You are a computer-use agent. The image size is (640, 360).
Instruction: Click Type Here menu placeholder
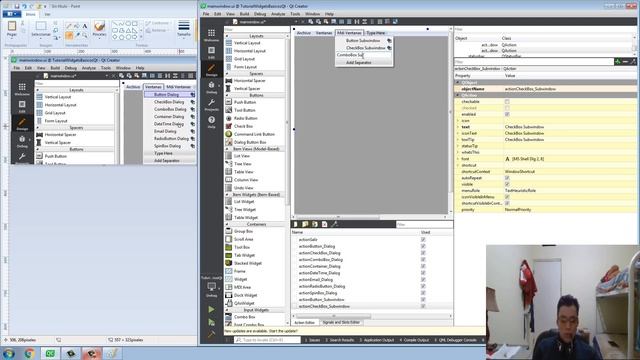point(376,33)
